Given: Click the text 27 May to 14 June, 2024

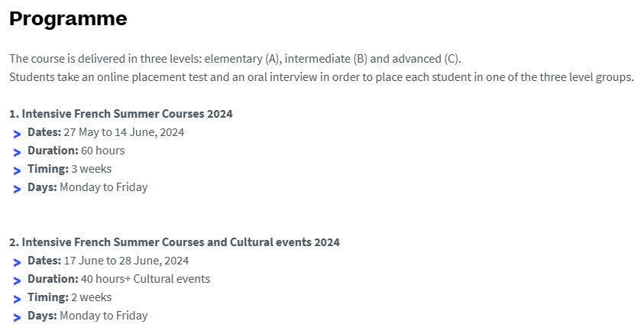Looking at the screenshot, I should click(124, 132).
